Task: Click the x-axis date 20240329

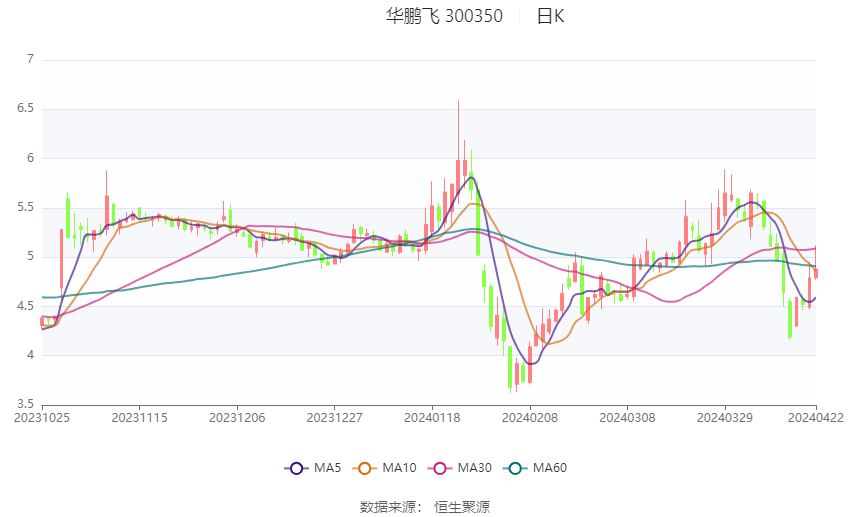Action: (725, 418)
